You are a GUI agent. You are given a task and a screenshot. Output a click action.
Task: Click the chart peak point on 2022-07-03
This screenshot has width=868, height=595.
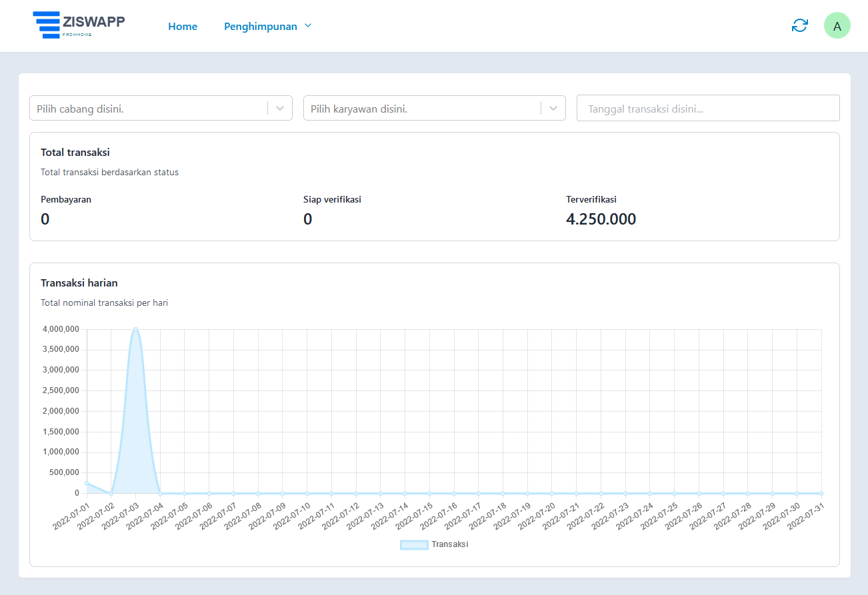[x=135, y=329]
